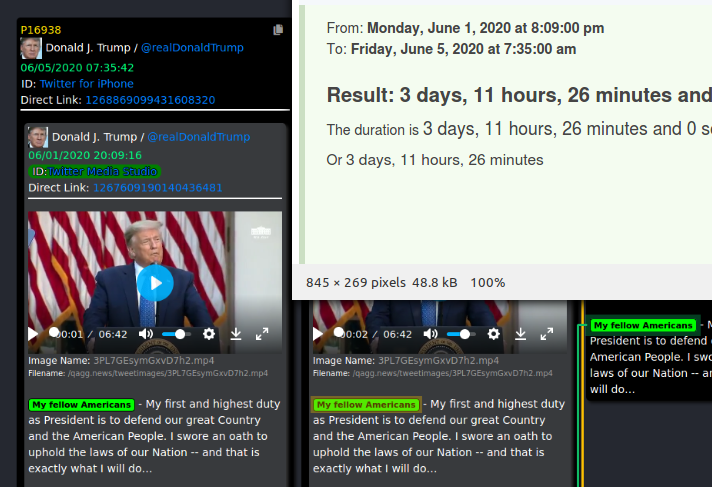Image resolution: width=712 pixels, height=487 pixels.
Task: Click Donald J. Trump avatar in top post
Action: [x=30, y=47]
